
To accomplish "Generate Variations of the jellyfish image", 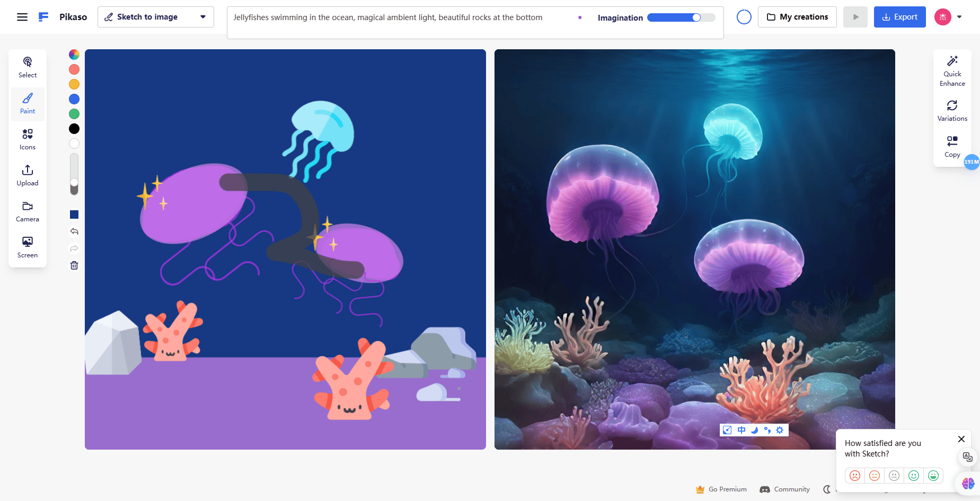I will point(952,110).
